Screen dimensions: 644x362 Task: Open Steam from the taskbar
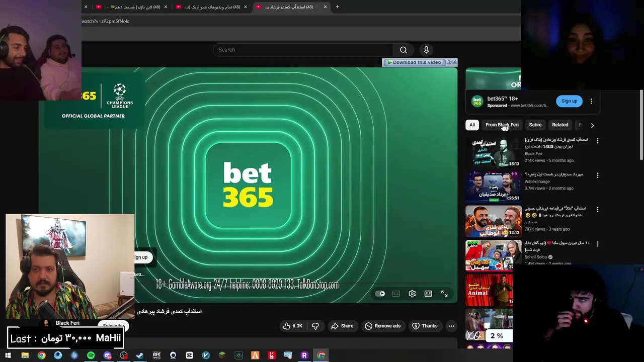tap(140, 355)
